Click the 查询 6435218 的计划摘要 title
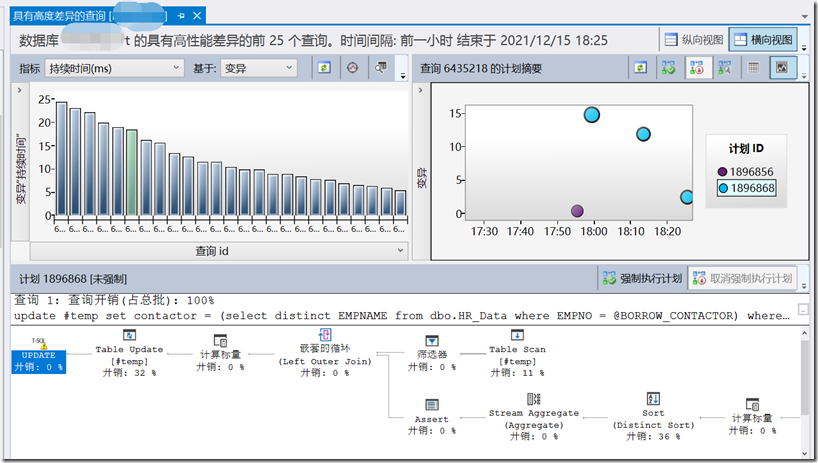Viewport: 818px width, 463px height. [x=481, y=68]
